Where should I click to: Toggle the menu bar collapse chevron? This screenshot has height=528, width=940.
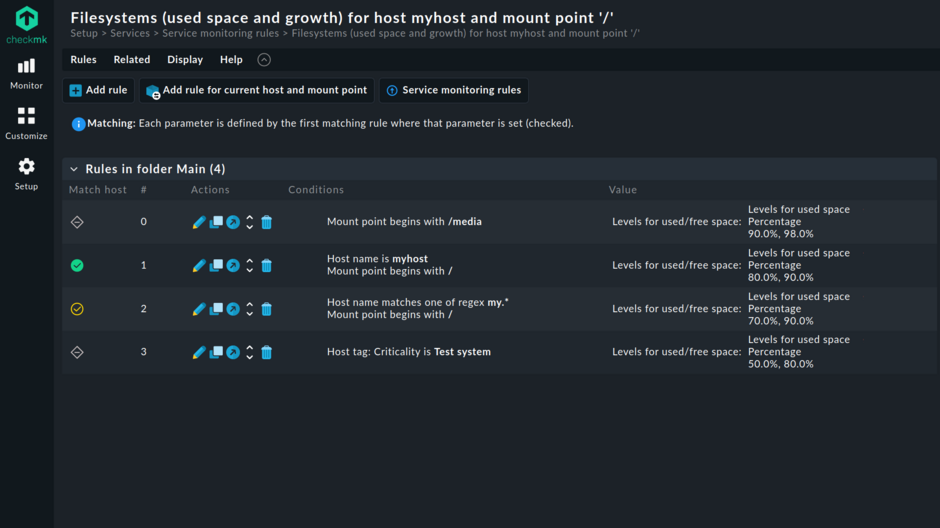tap(264, 60)
